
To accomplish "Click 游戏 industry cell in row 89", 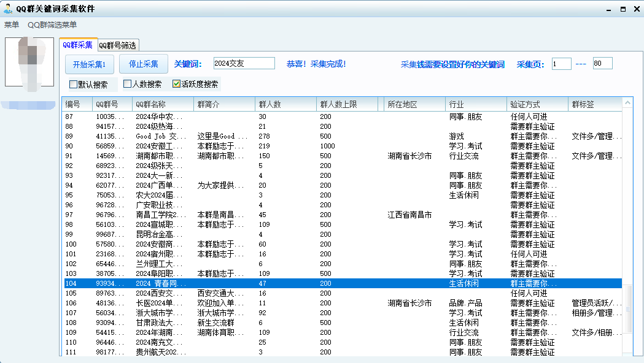I will (x=456, y=136).
